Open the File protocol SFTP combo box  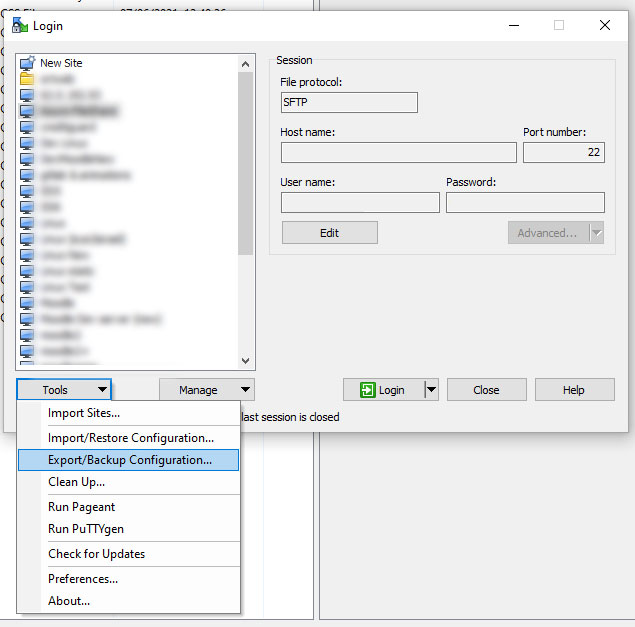pos(349,102)
